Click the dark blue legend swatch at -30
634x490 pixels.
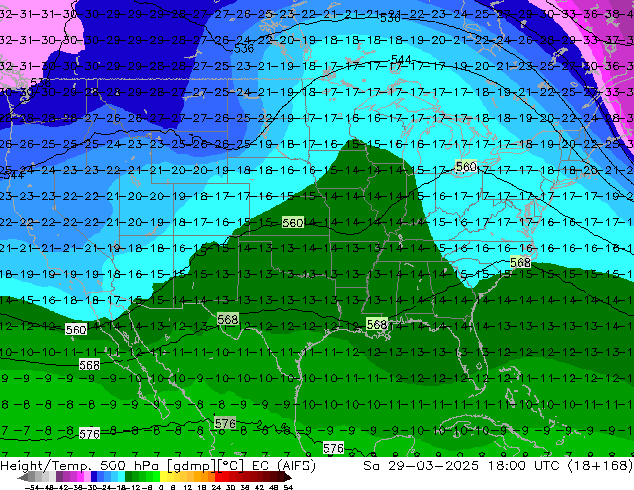point(94,477)
